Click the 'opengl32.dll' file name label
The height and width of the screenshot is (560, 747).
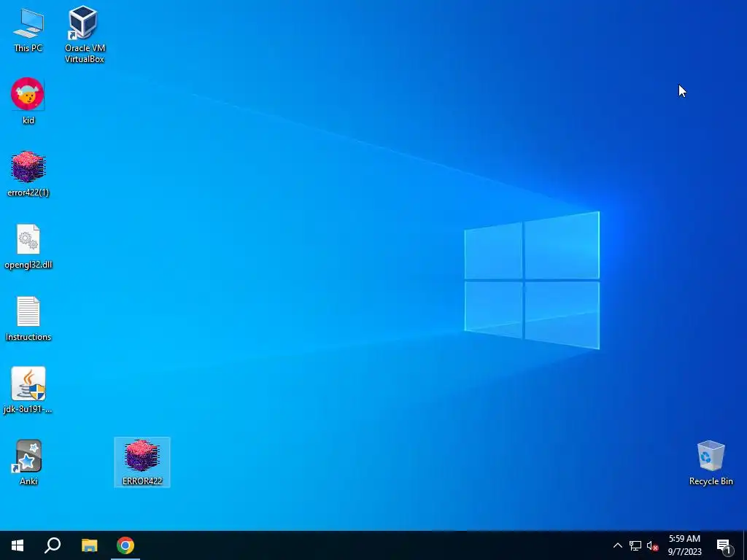click(x=28, y=265)
